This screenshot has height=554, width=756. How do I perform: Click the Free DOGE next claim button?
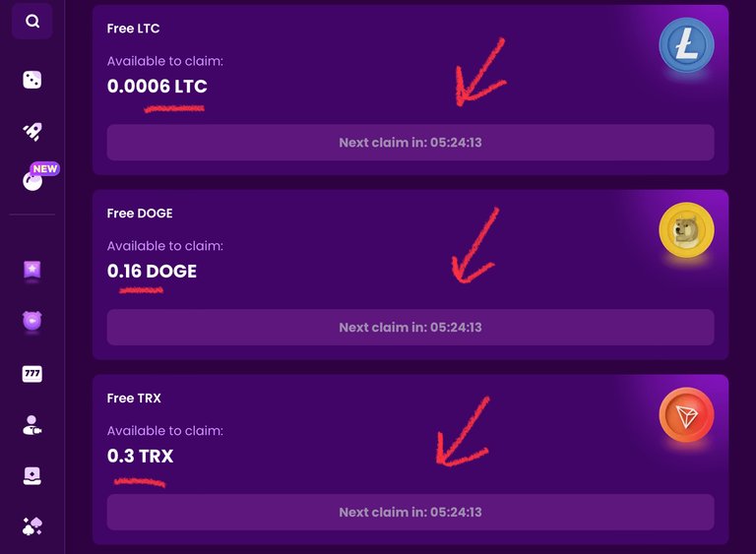pyautogui.click(x=410, y=328)
